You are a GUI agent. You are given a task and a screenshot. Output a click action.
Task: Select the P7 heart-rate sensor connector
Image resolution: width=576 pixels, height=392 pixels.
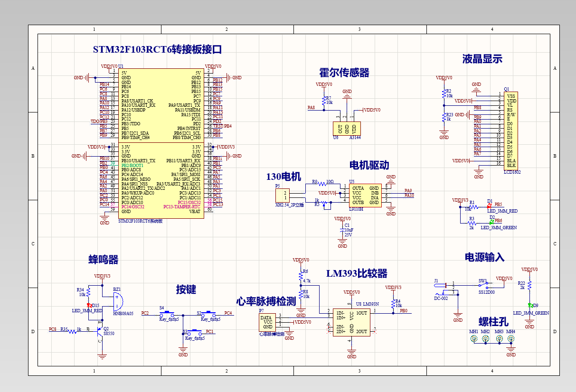click(x=266, y=322)
